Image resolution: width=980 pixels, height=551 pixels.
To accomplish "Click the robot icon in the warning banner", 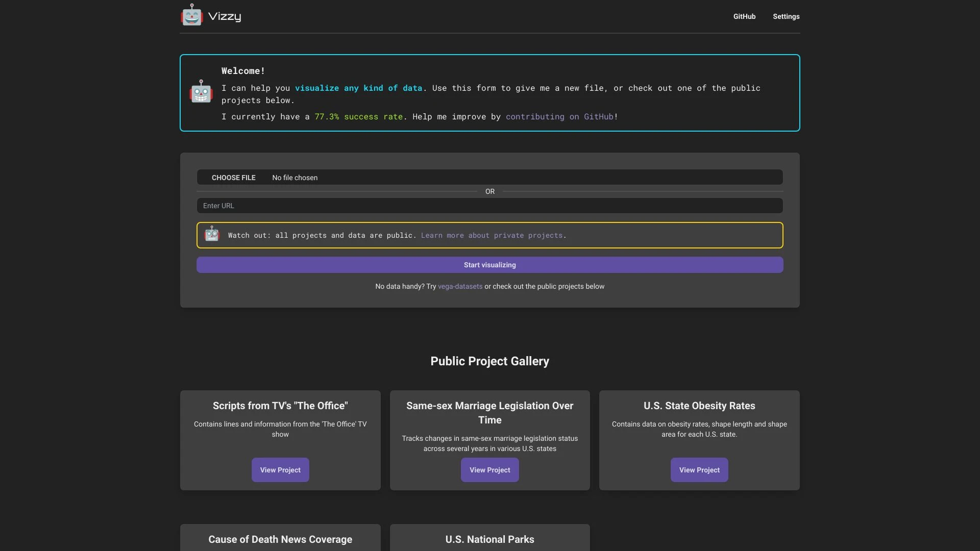I will coord(212,234).
